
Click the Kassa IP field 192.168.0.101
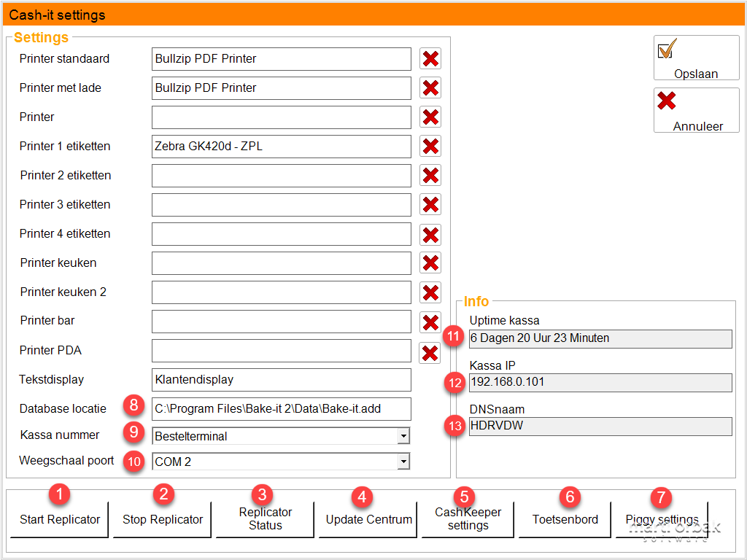(x=601, y=382)
